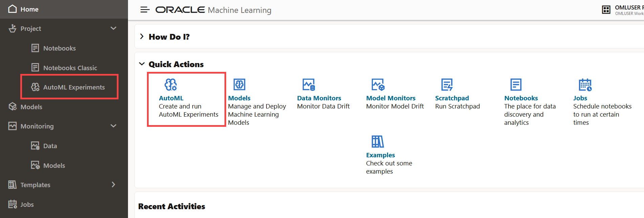Collapse the Project section chevron
644x218 pixels.
(x=113, y=28)
